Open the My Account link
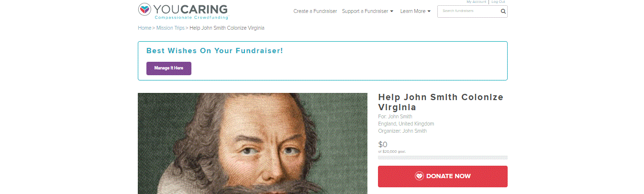The height and width of the screenshot is (194, 644). (x=476, y=2)
